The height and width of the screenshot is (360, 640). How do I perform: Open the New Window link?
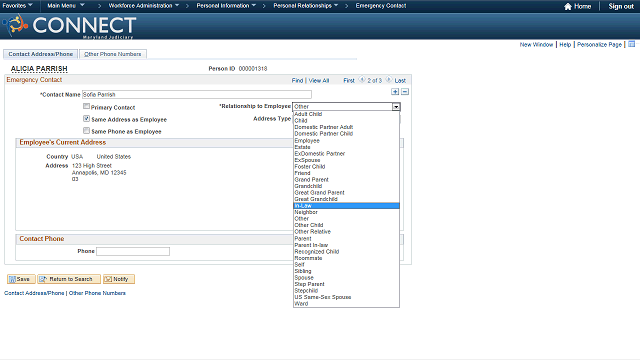pyautogui.click(x=536, y=44)
